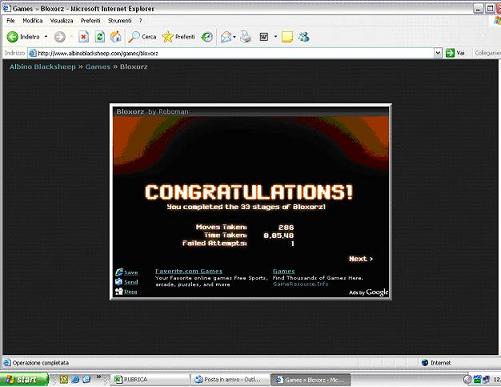Click inside the URL address field
Image resolution: width=501 pixels, height=387 pixels.
pyautogui.click(x=232, y=53)
